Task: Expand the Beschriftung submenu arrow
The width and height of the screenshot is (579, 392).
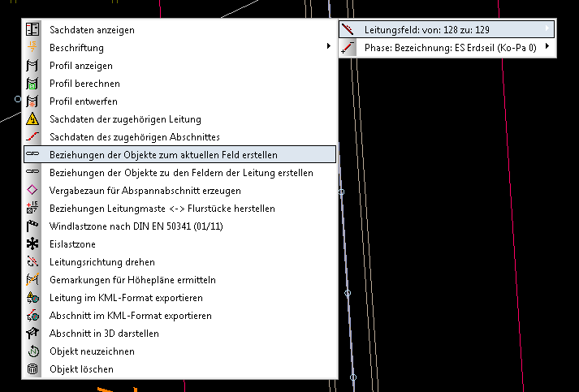Action: (x=328, y=48)
